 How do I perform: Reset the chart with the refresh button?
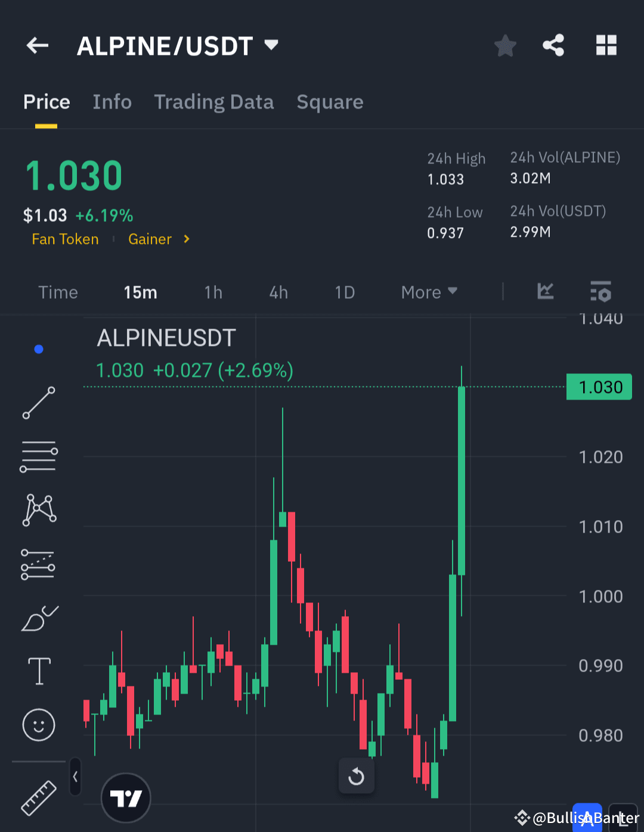(356, 776)
